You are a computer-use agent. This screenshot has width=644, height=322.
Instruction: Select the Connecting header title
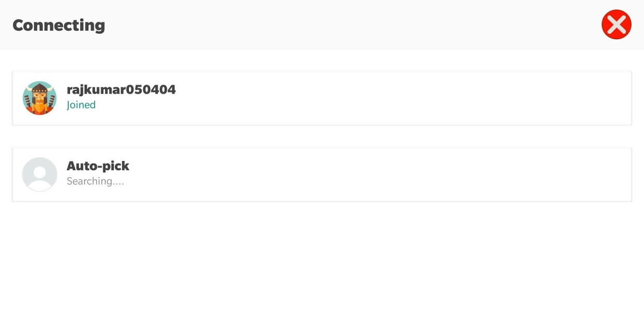(x=59, y=25)
